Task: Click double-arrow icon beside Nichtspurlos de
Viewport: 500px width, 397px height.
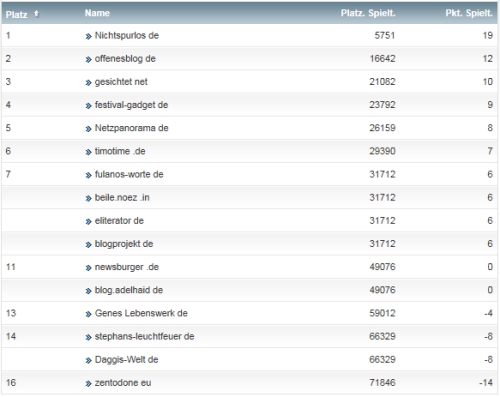Action: tap(88, 36)
